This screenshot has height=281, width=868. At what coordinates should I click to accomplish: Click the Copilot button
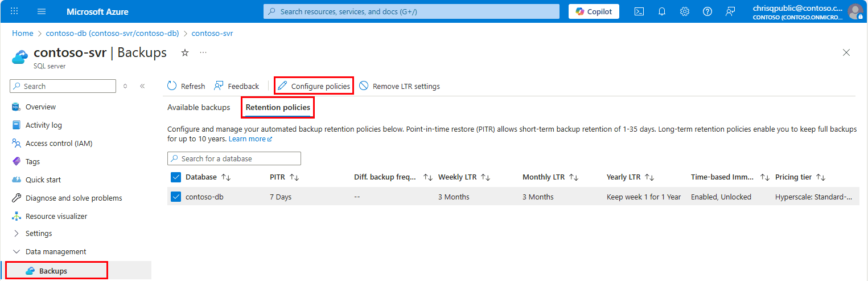594,11
